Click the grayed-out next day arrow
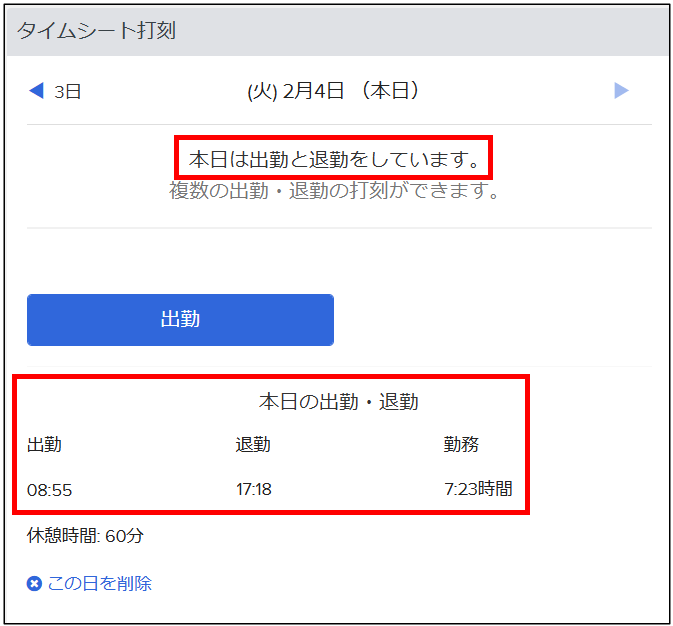This screenshot has height=626, width=673. pos(621,91)
